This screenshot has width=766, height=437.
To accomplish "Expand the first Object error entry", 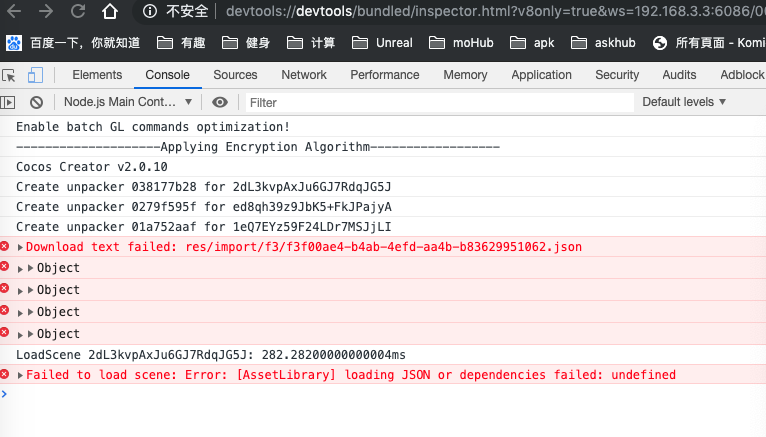I will point(31,268).
